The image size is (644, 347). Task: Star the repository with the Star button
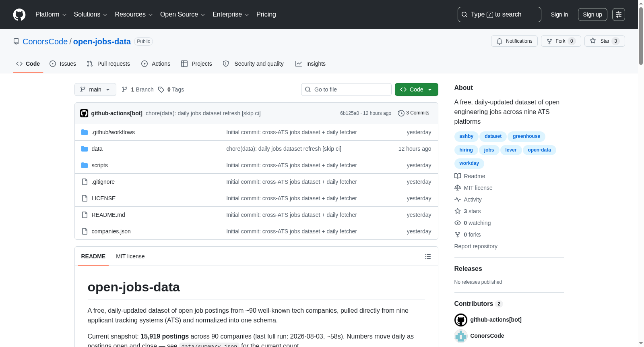605,41
